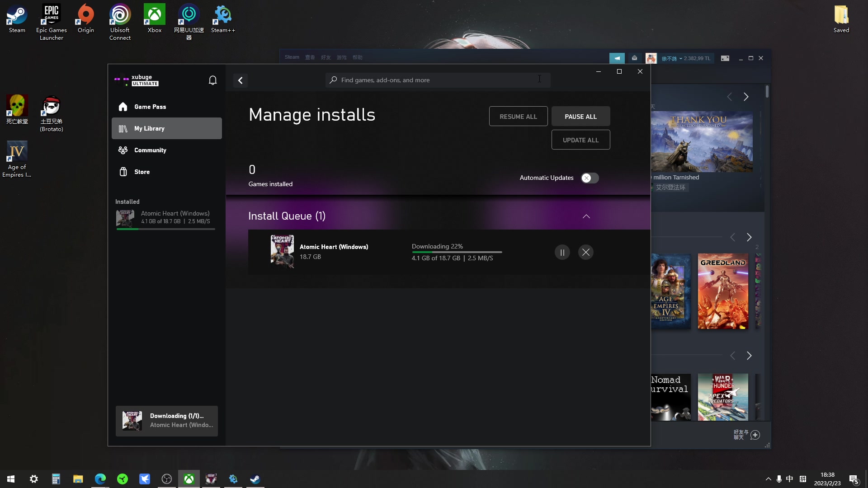Screen dimensions: 868x488
Task: Open Xbox desktop shortcut
Action: tap(155, 19)
